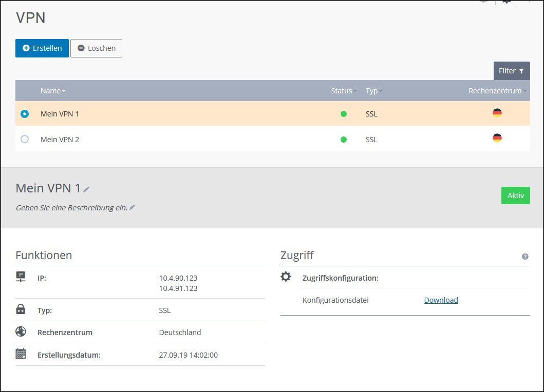544x392 pixels.
Task: Download the Konfigurationsdatei
Action: click(441, 300)
